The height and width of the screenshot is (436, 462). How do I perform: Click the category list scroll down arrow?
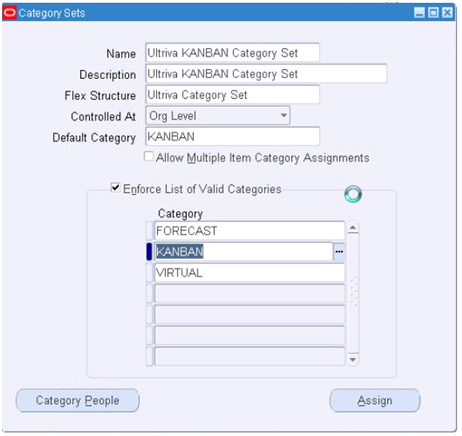pos(353,360)
